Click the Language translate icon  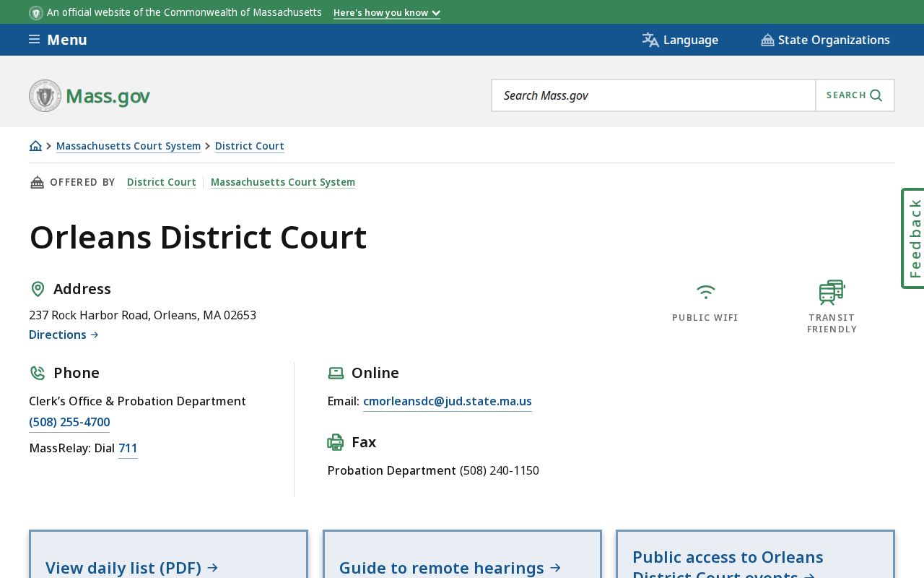pyautogui.click(x=650, y=40)
